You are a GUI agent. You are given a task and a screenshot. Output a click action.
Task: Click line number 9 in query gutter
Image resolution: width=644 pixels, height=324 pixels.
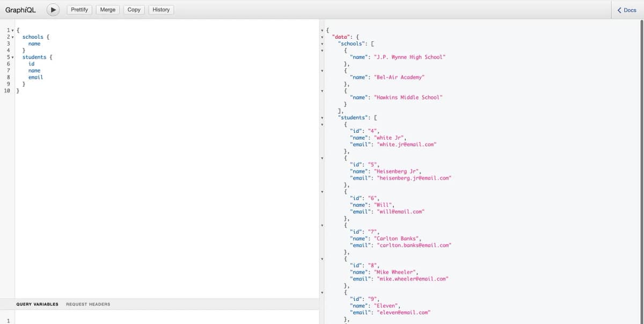(x=8, y=84)
